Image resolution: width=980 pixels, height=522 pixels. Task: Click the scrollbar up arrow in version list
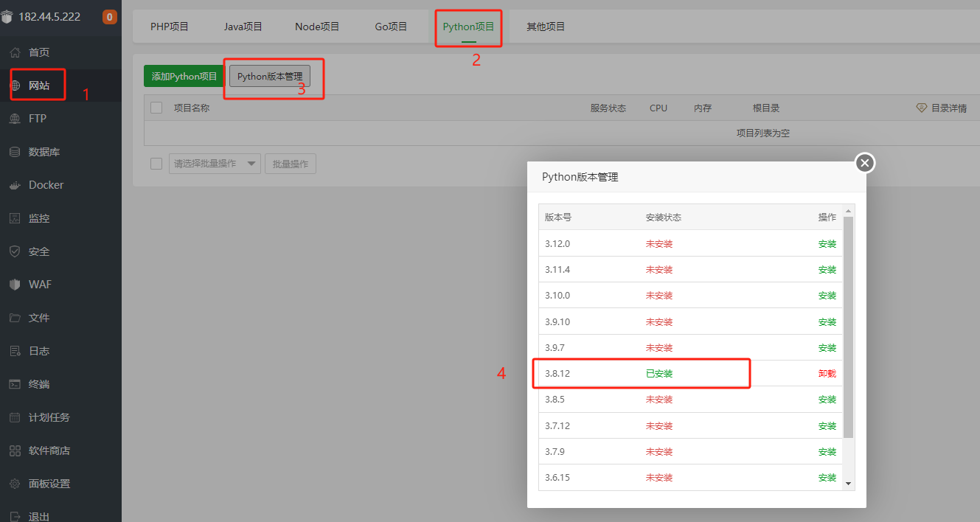pyautogui.click(x=849, y=211)
